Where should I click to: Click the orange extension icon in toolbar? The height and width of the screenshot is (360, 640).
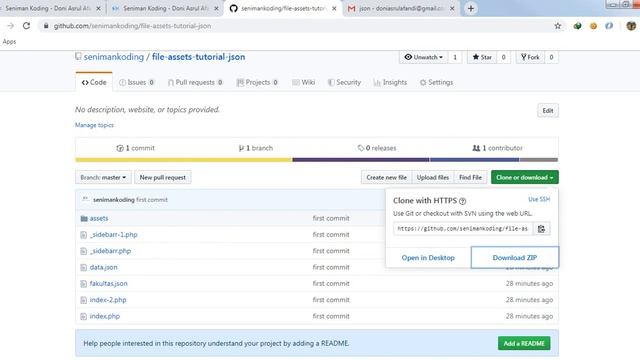tap(593, 26)
